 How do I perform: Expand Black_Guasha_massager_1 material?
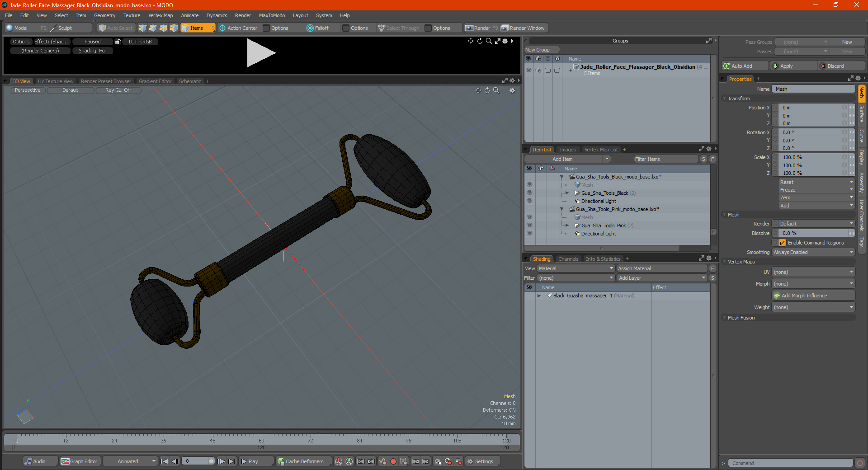(x=539, y=296)
